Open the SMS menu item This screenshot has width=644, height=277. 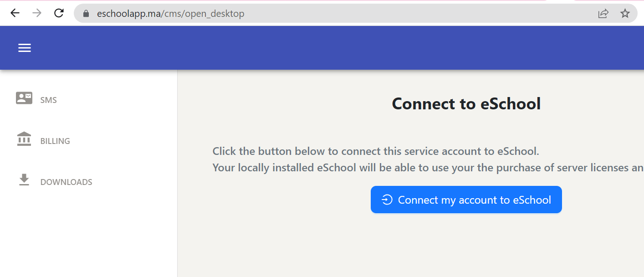[48, 100]
